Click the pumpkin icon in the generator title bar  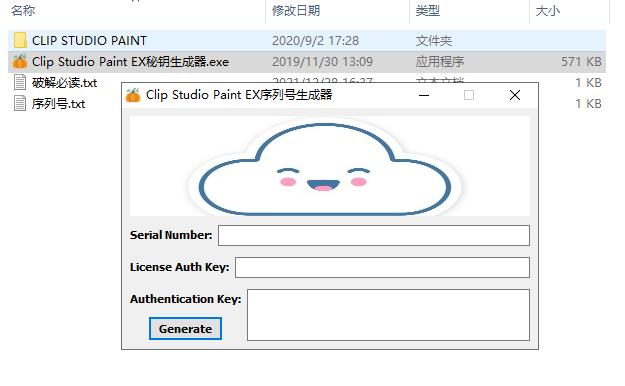pos(133,95)
